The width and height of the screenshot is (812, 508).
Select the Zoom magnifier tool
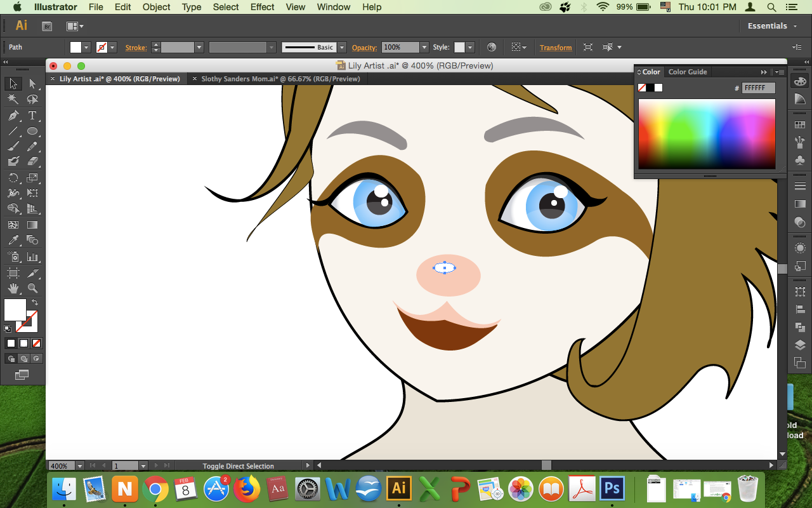point(32,288)
